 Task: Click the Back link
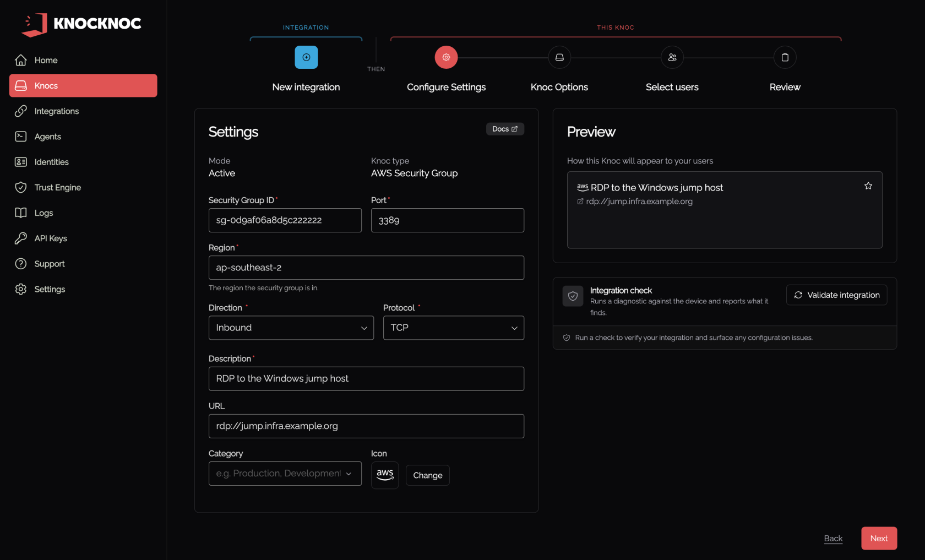click(833, 539)
